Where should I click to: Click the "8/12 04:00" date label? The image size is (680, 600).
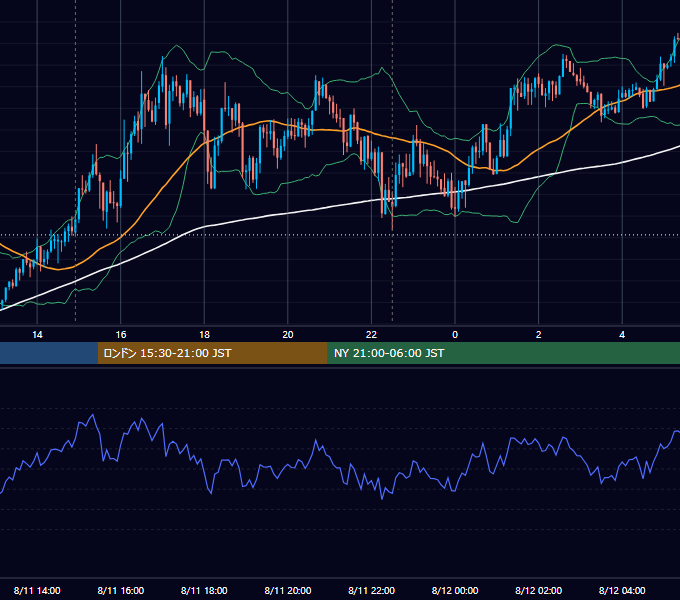click(622, 590)
